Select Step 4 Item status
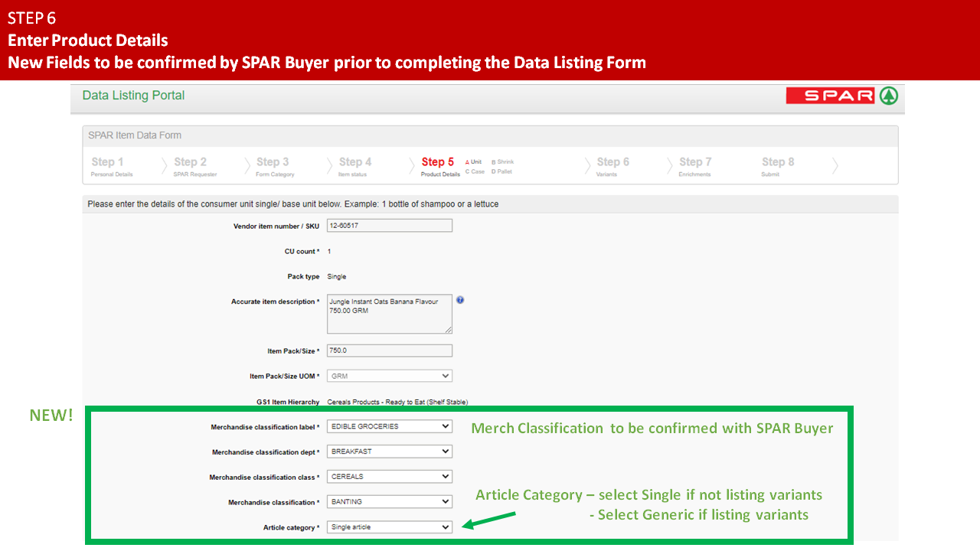The width and height of the screenshot is (980, 551). pyautogui.click(x=354, y=166)
